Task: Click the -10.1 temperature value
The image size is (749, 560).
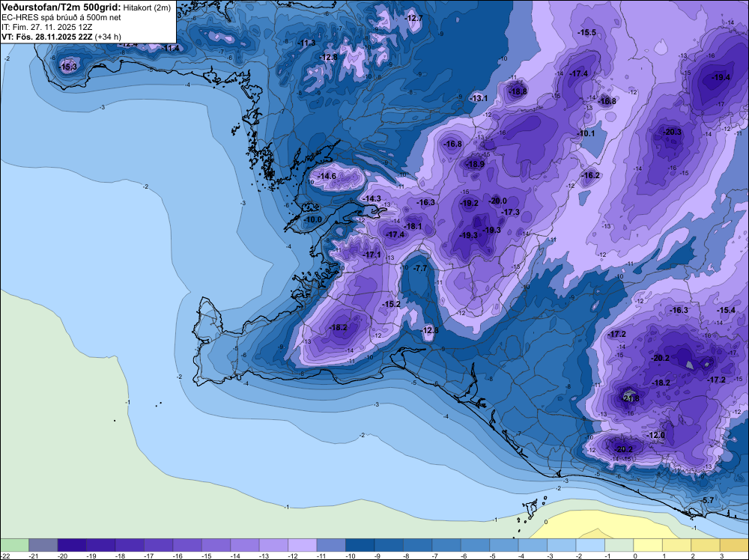Action: point(586,134)
